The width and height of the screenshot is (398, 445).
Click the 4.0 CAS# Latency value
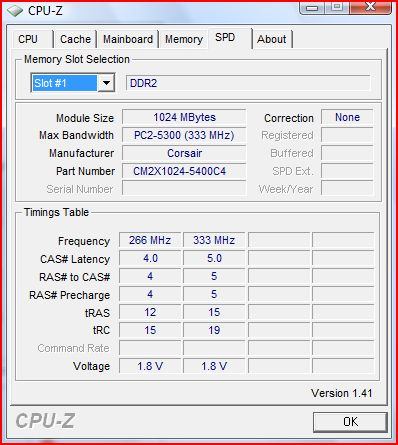[x=150, y=258]
